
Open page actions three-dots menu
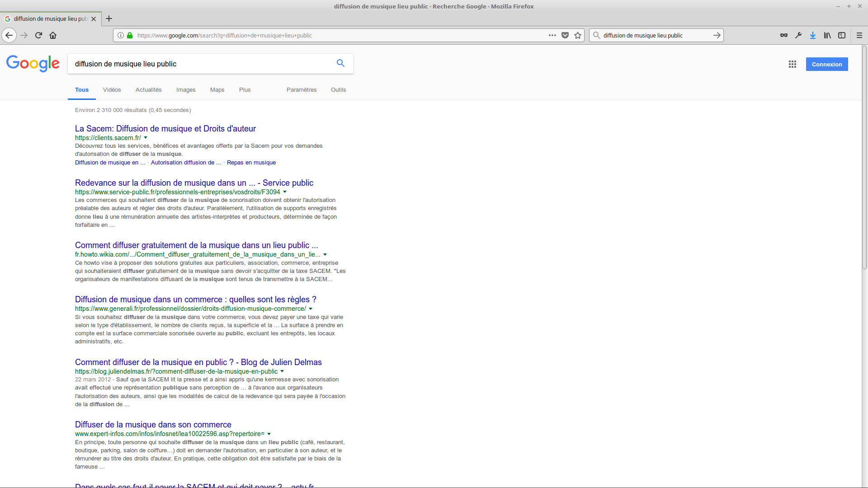pos(552,35)
